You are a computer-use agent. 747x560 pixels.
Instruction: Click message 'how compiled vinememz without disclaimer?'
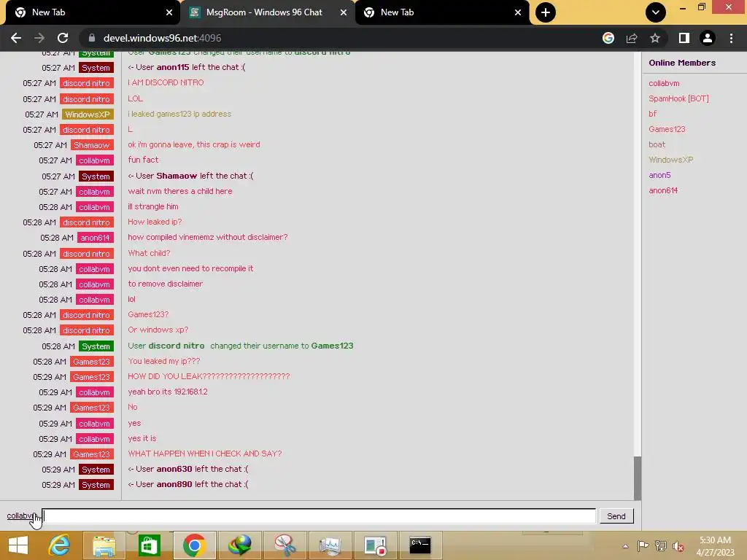(208, 237)
